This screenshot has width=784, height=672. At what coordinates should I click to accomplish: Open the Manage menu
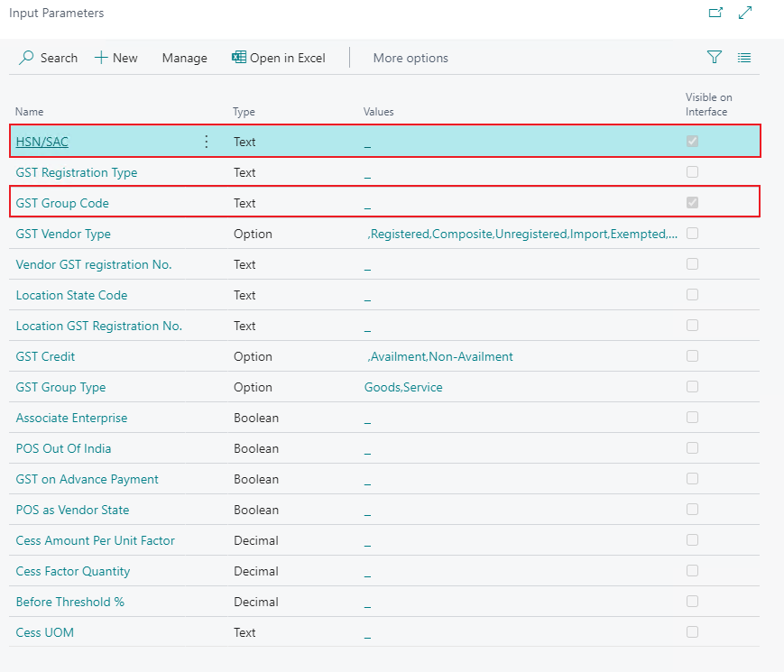tap(184, 58)
